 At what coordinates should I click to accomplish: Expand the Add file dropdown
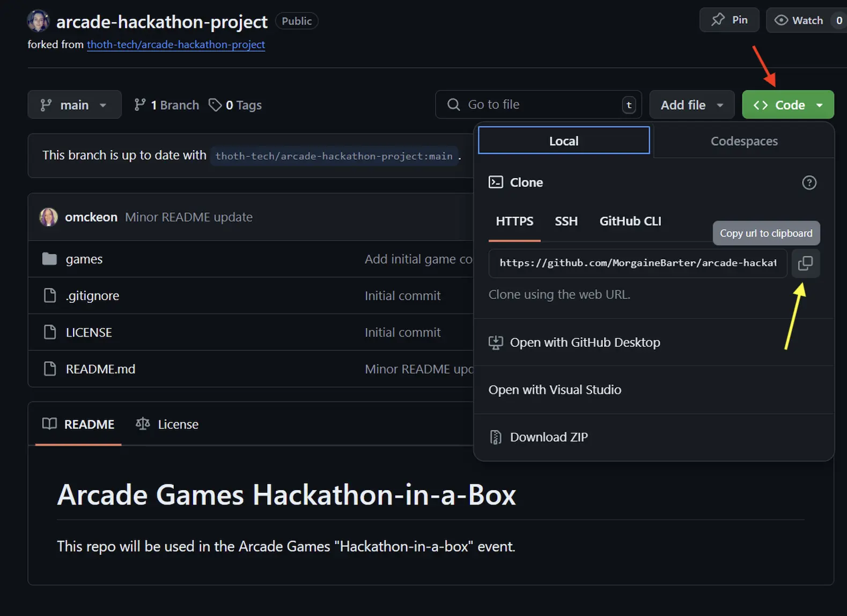692,105
